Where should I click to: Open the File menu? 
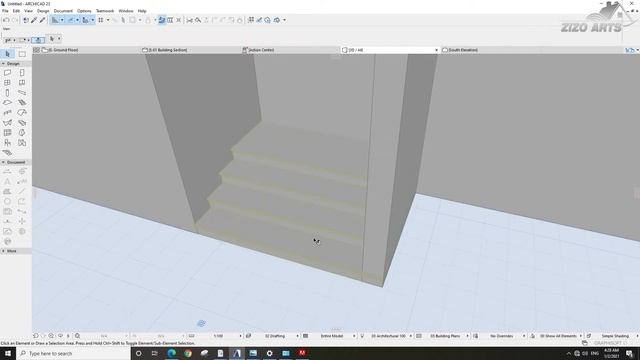click(x=5, y=11)
